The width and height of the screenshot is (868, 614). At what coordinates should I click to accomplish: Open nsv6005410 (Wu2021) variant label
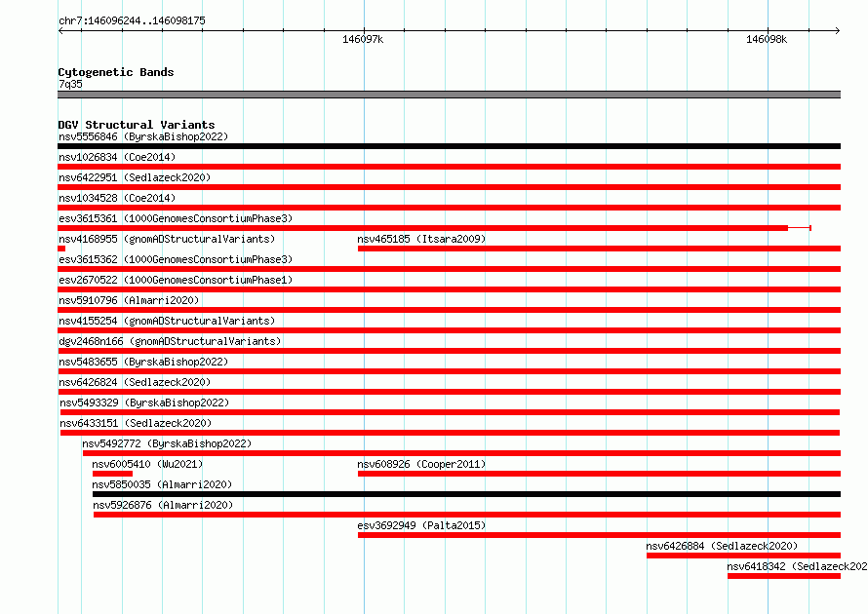(147, 464)
